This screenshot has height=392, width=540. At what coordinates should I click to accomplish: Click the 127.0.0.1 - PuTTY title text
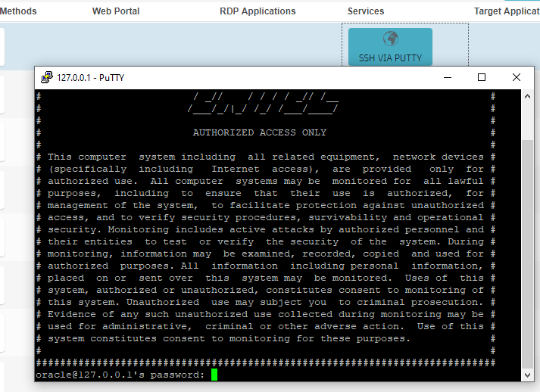click(x=91, y=78)
